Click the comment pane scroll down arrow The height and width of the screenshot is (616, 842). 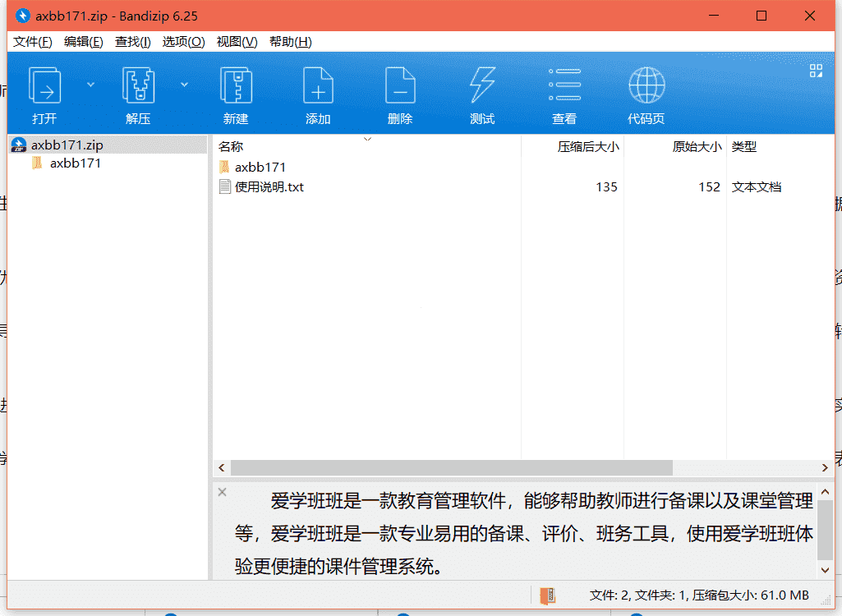point(826,570)
